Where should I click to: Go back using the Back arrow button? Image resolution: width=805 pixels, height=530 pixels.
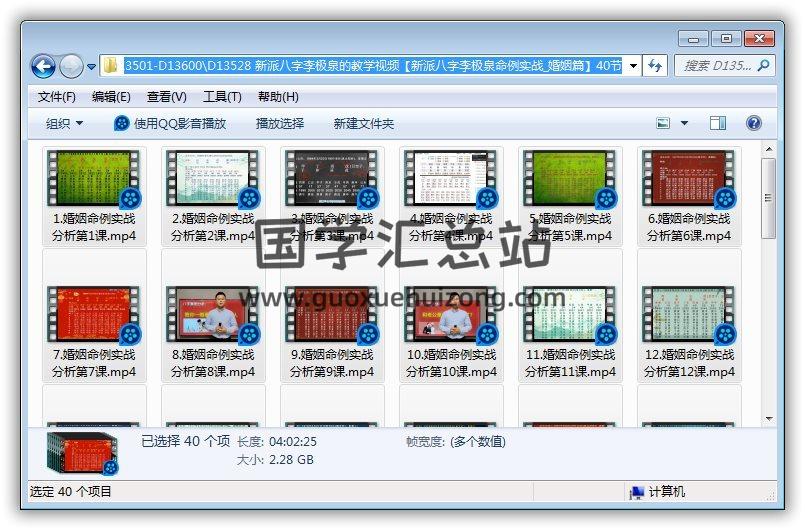coord(43,66)
